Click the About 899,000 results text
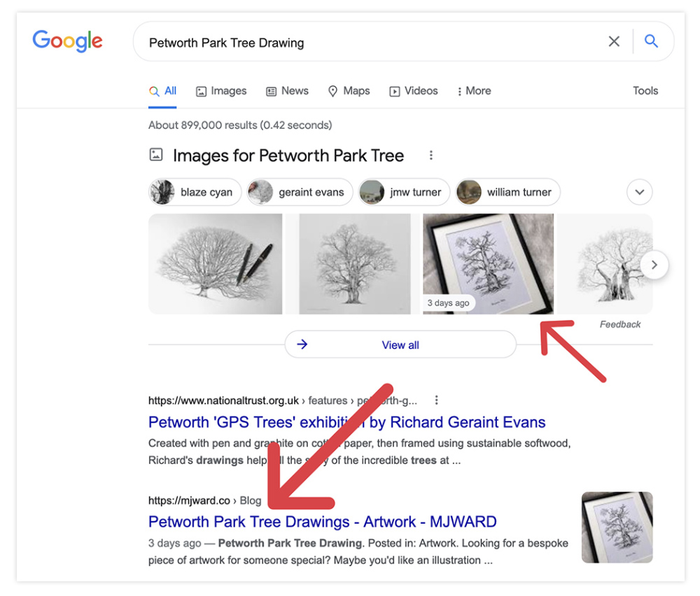The image size is (700, 596). (240, 125)
